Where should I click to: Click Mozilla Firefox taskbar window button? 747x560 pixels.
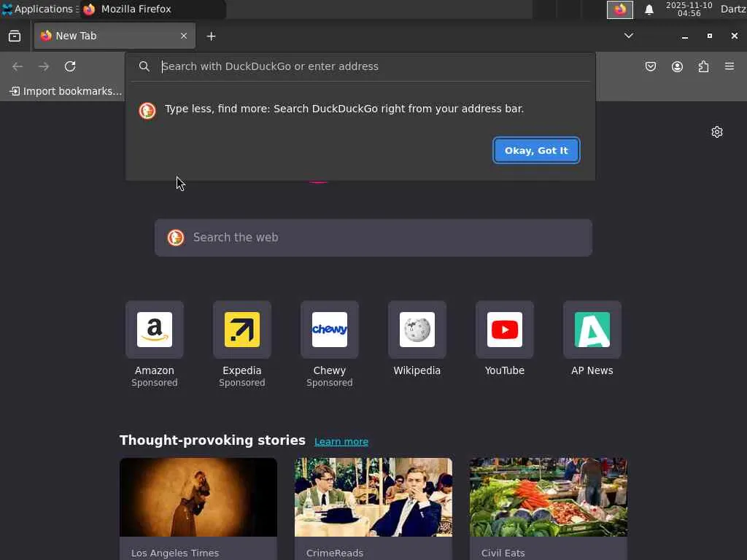(152, 9)
